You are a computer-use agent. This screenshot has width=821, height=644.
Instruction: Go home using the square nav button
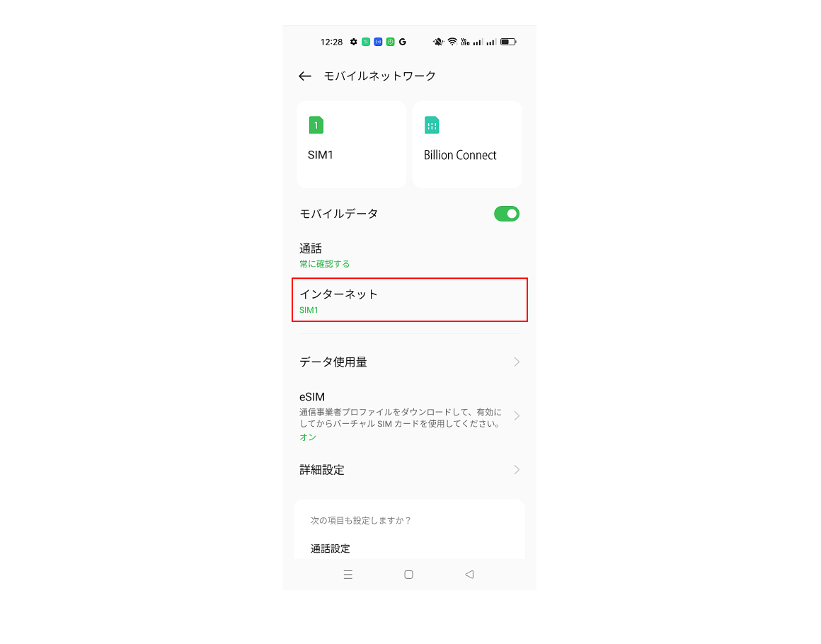[x=409, y=575]
